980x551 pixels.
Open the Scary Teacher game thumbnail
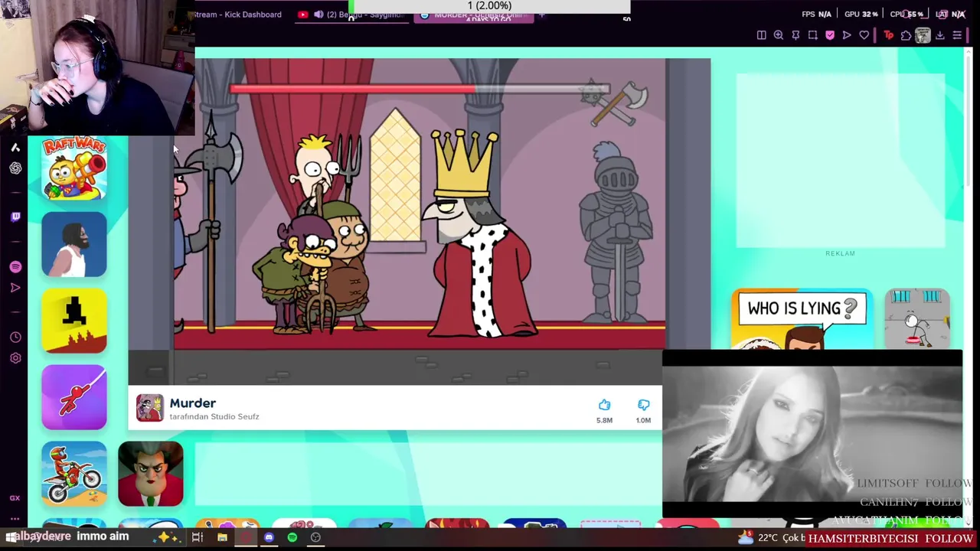click(151, 474)
